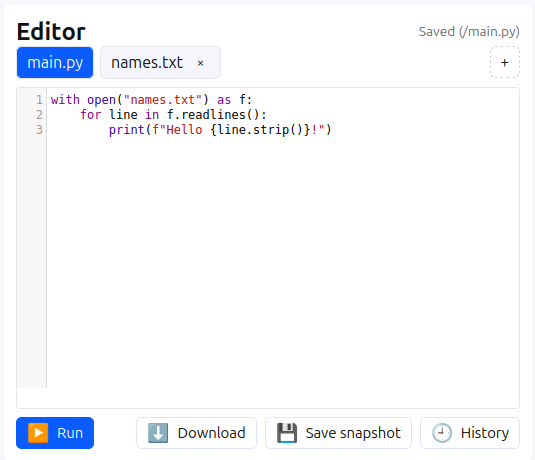
Task: Run the script using the Run label
Action: click(70, 433)
